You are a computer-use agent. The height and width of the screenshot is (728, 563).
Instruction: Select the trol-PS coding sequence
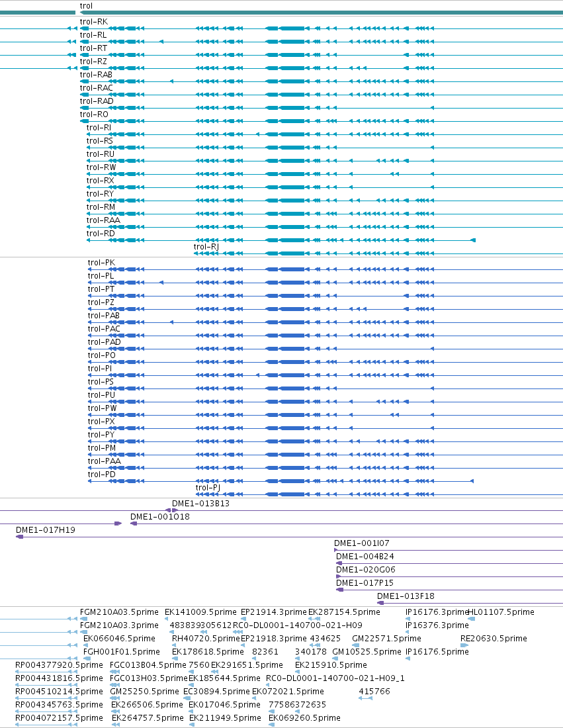point(101,382)
